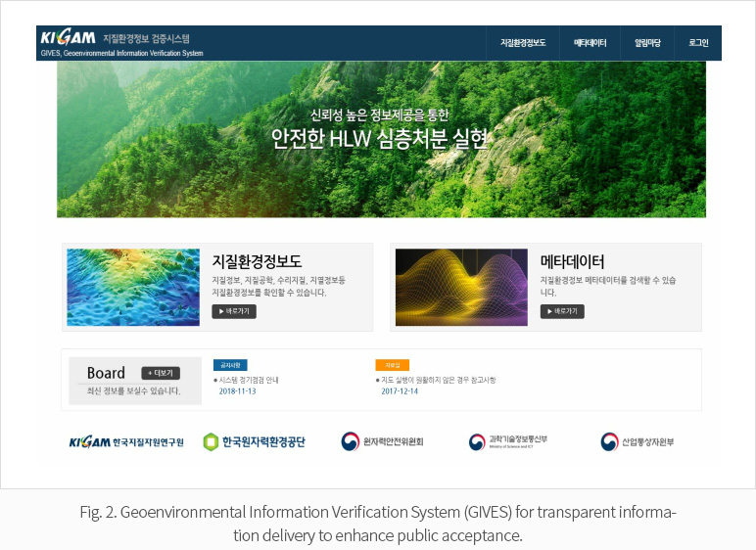Select the orange 자료실 tag
The image size is (756, 550).
click(x=392, y=365)
